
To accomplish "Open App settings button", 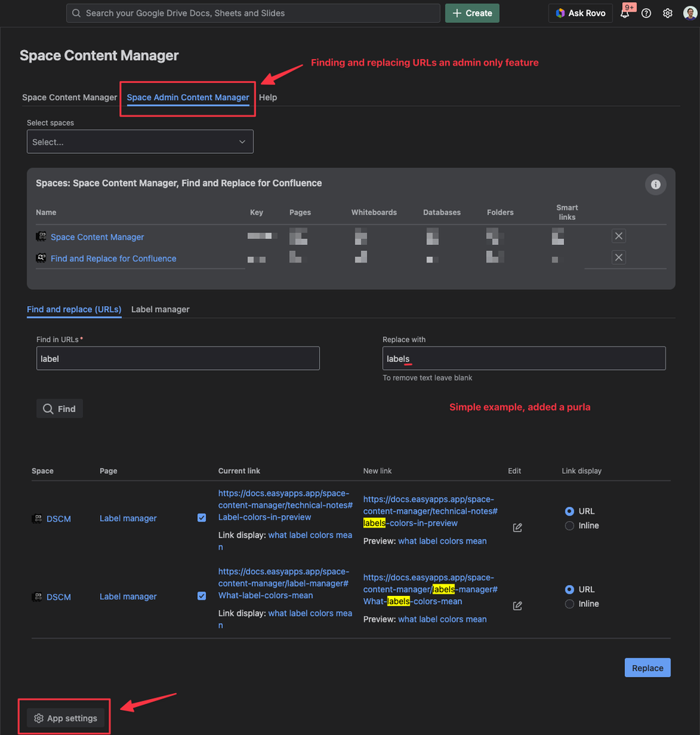I will click(65, 718).
